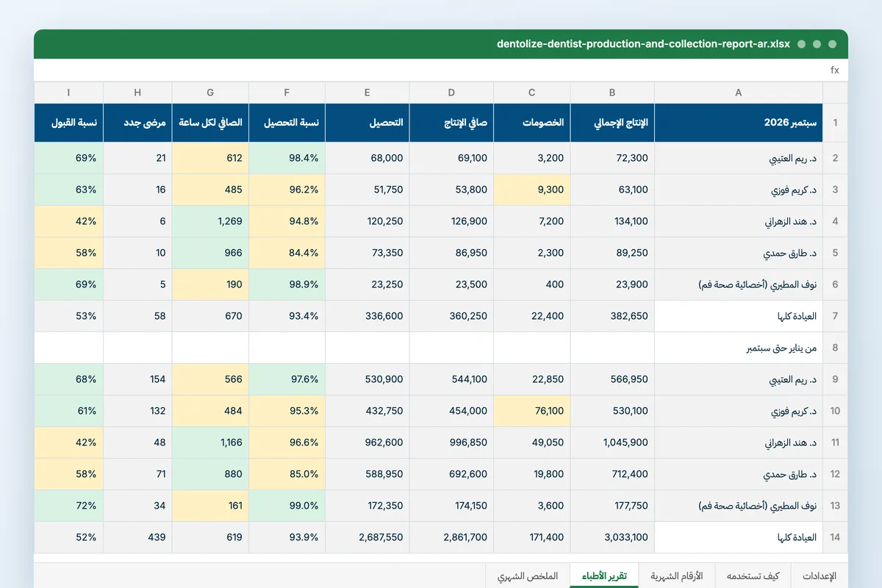882x588 pixels.
Task: Select column I header
Action: (68, 93)
